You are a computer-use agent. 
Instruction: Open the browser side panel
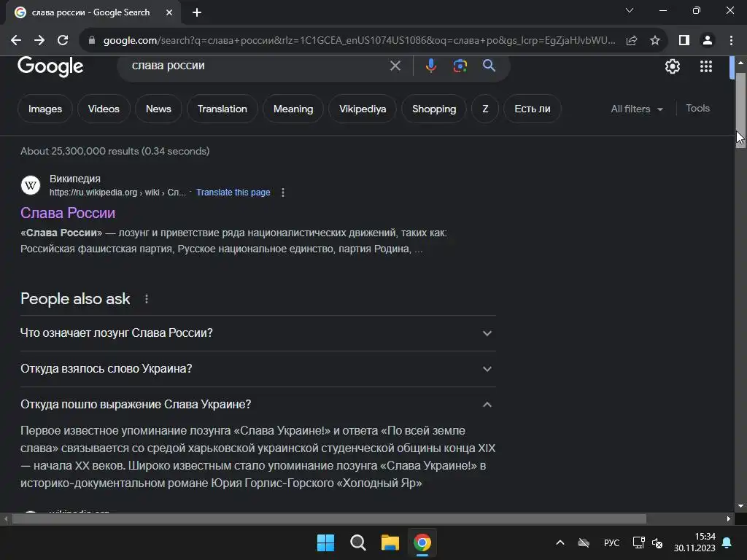[684, 41]
